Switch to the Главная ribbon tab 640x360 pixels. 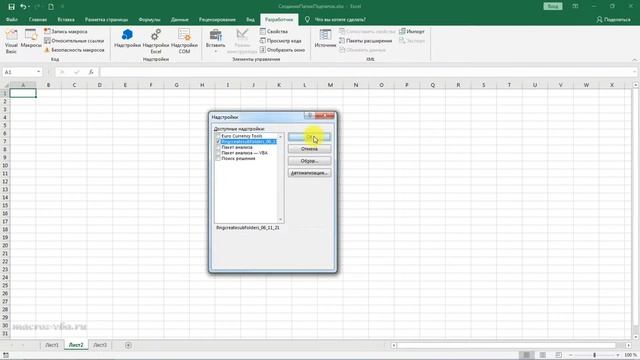pos(38,20)
